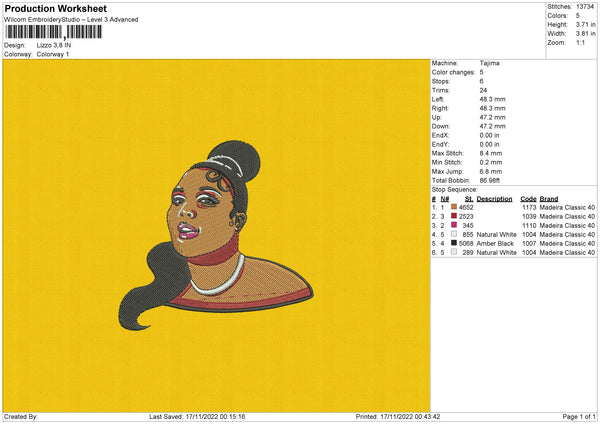The height and width of the screenshot is (424, 600).
Task: Click the 'N#' column header
Action: pyautogui.click(x=445, y=199)
